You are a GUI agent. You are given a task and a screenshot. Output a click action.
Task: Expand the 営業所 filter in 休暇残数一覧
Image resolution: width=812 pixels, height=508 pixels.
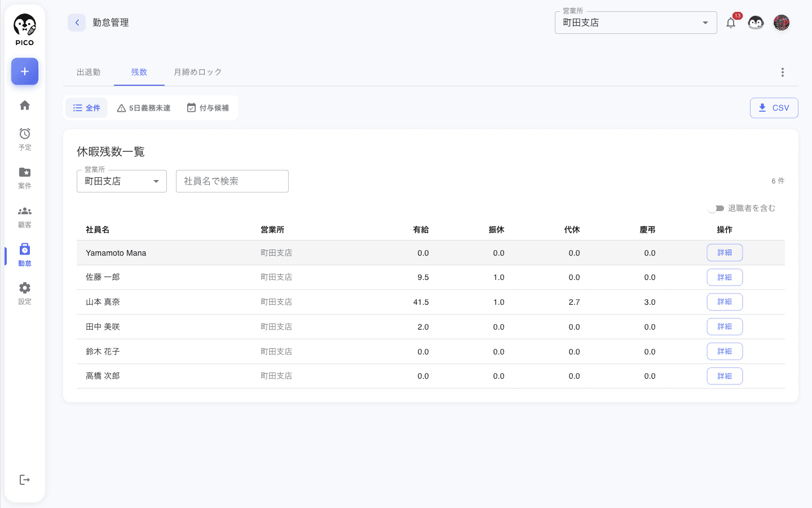pos(122,181)
